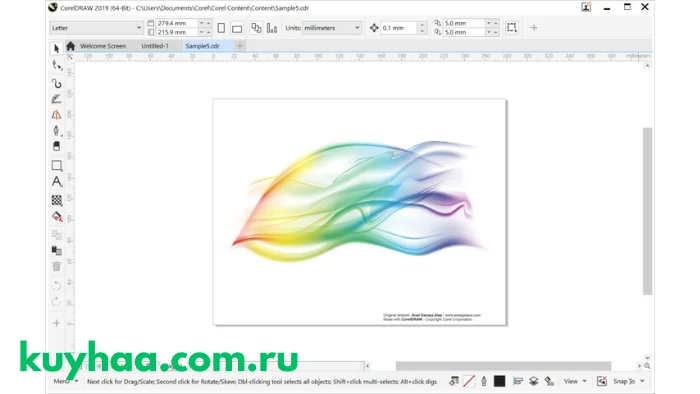Set page orientation to Portrait
The width and height of the screenshot is (700, 394).
(221, 28)
